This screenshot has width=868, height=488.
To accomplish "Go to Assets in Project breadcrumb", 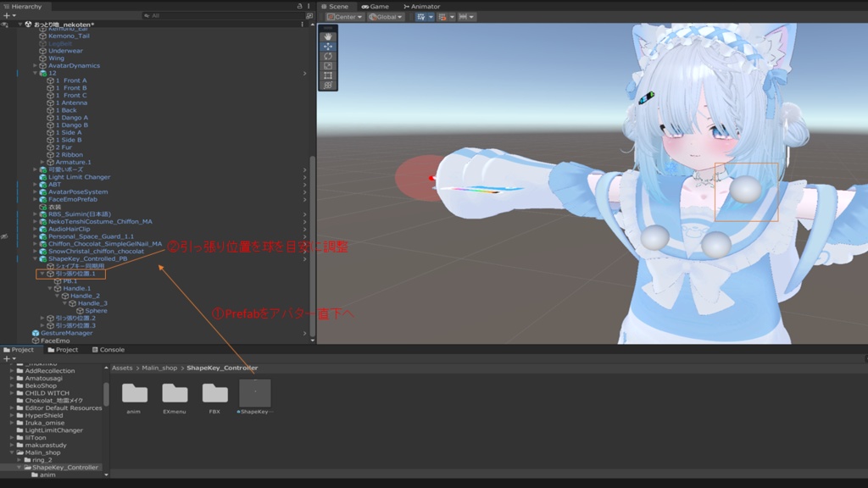I will [x=122, y=368].
